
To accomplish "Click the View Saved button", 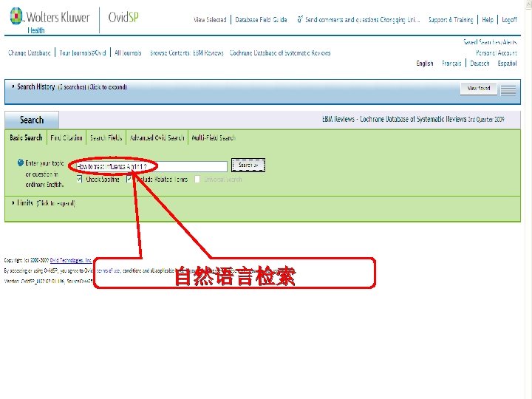I will coord(478,88).
